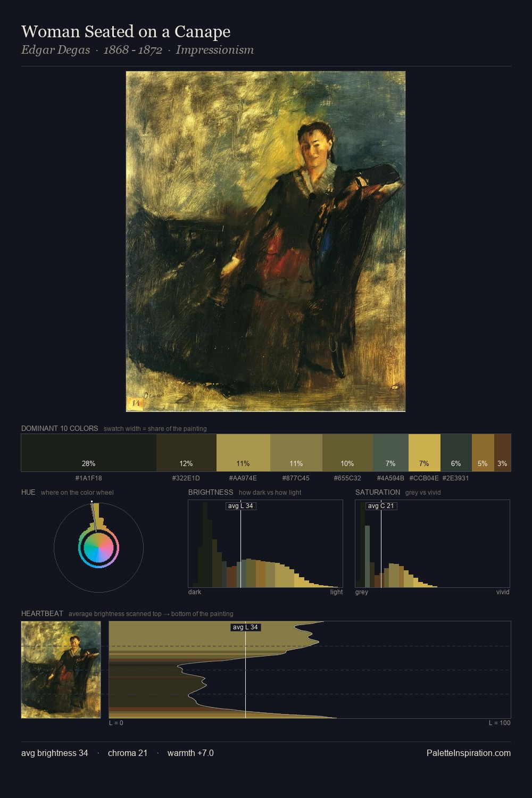
Task: Click the 'HUE' section heading
Action: pyautogui.click(x=28, y=492)
